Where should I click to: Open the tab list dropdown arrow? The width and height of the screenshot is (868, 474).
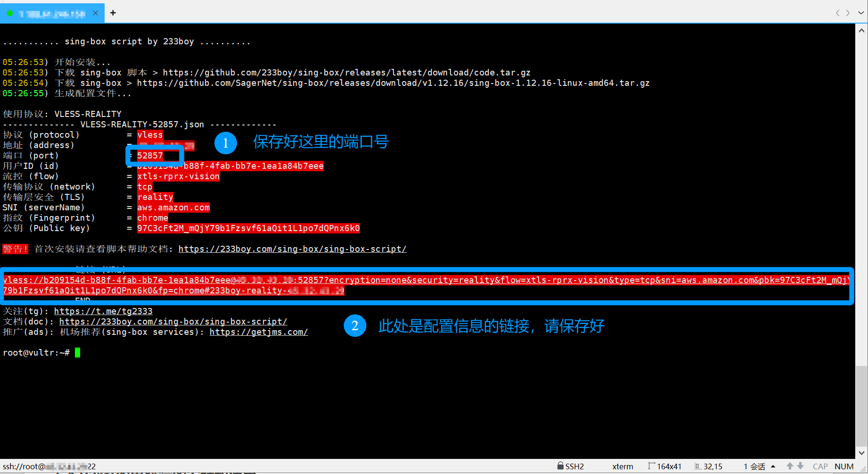[861, 13]
